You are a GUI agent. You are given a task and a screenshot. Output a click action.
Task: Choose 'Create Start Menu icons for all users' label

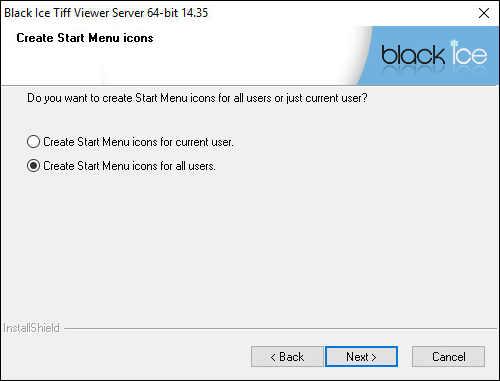[129, 166]
